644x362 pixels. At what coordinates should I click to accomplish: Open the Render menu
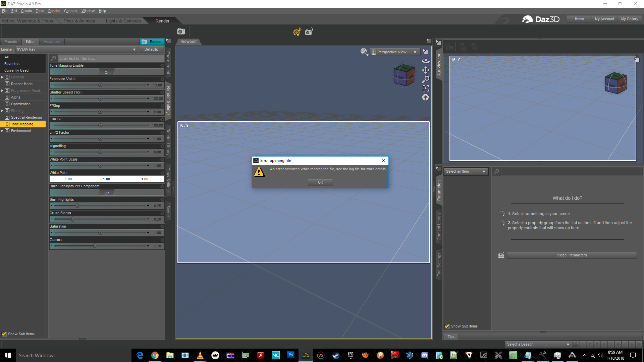[54, 11]
